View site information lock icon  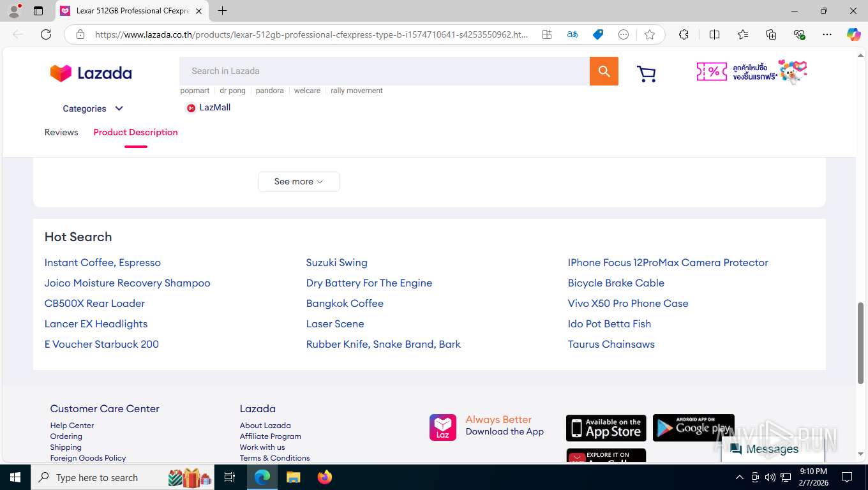click(80, 34)
